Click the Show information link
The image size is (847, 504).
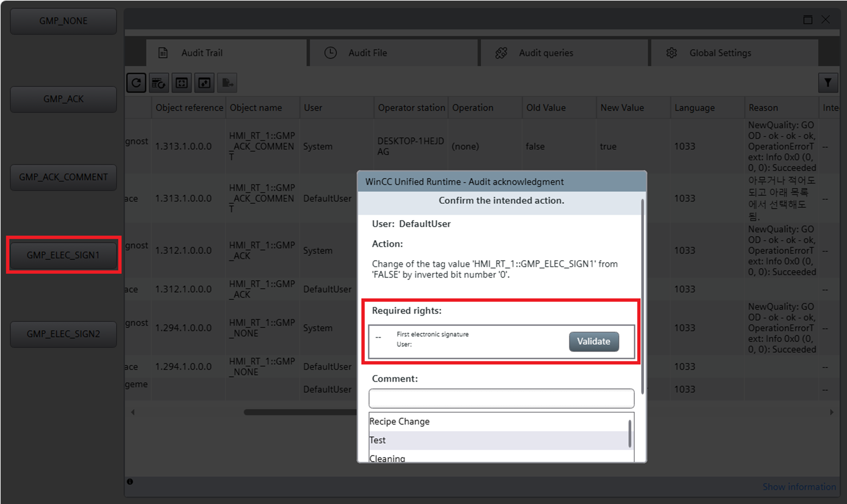(x=799, y=487)
